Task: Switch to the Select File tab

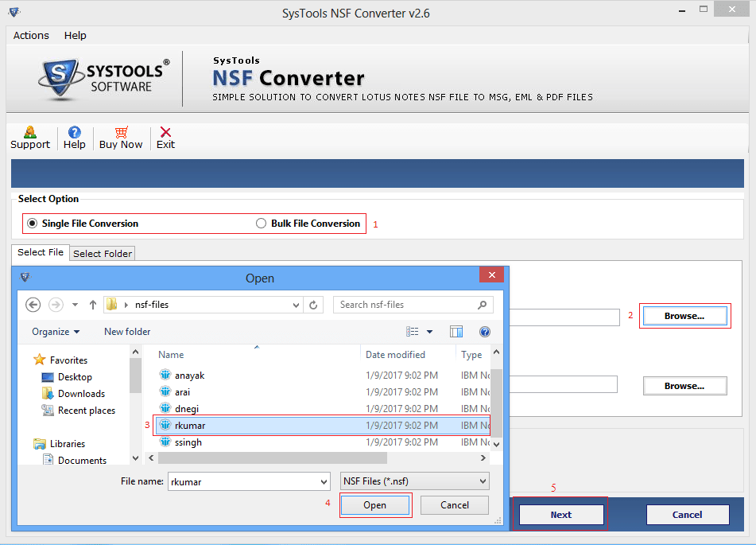Action: point(41,252)
